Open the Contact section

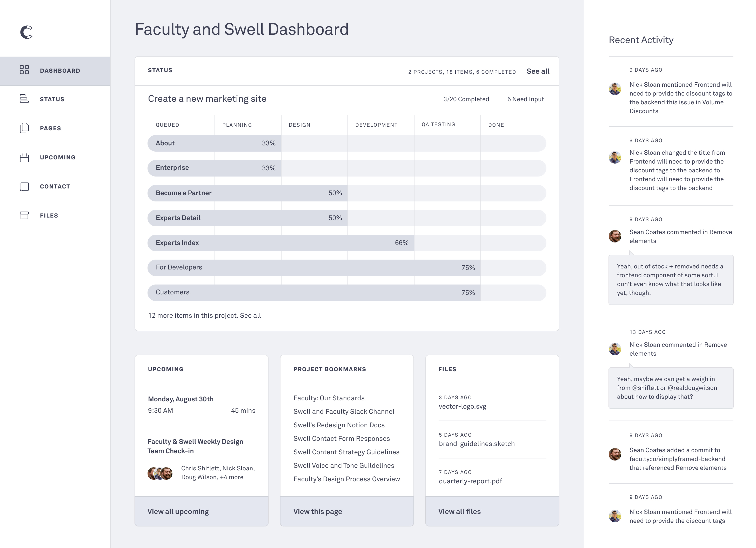coord(55,187)
